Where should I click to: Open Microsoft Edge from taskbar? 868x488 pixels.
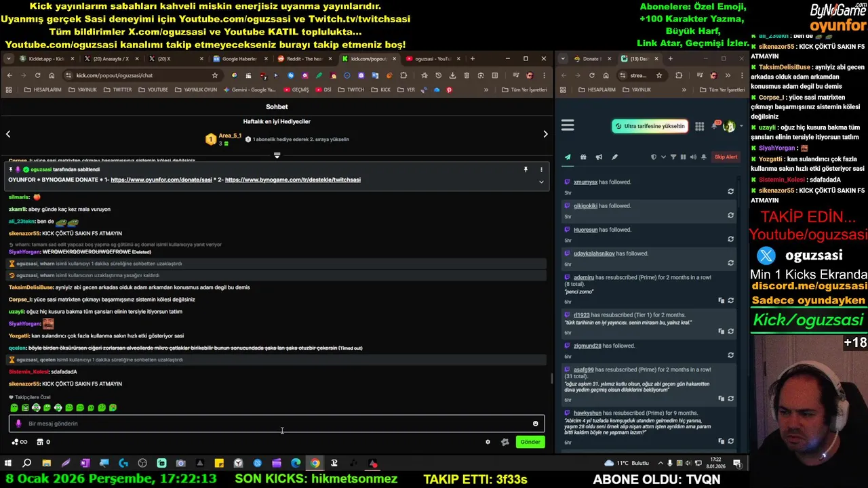click(296, 464)
